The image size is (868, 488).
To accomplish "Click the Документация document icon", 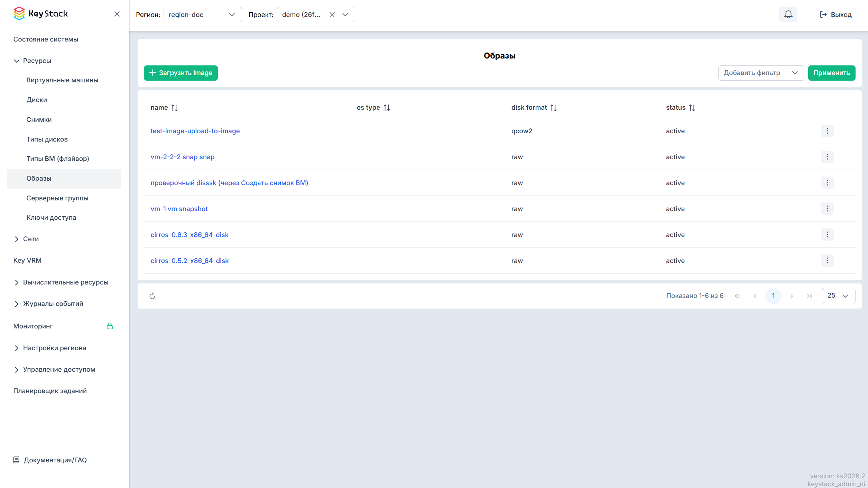I will point(16,460).
